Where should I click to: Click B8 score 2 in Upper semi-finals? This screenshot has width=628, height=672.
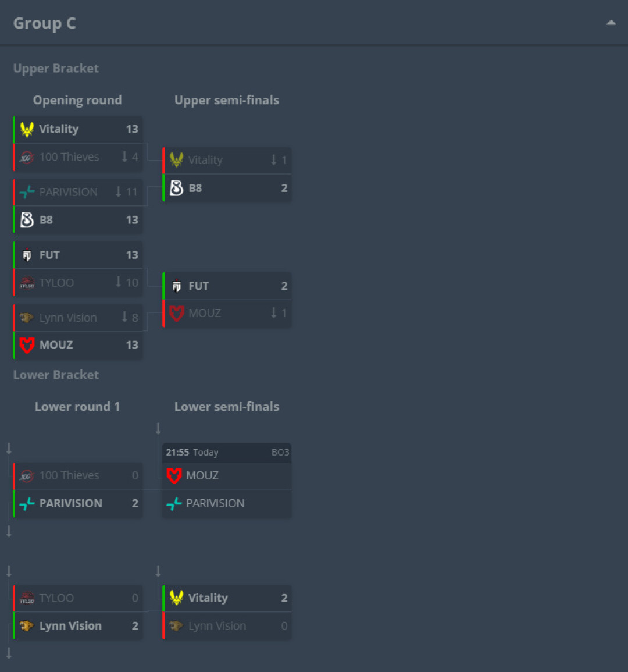284,188
